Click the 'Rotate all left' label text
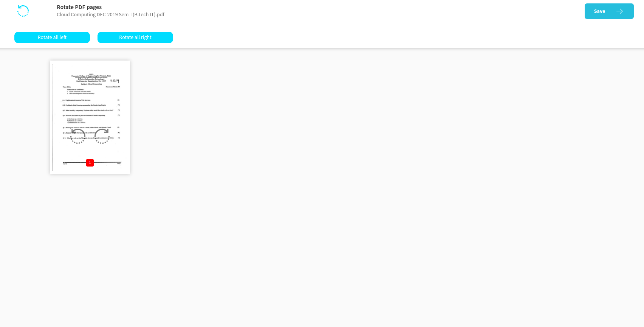This screenshot has width=644, height=327. tap(52, 37)
